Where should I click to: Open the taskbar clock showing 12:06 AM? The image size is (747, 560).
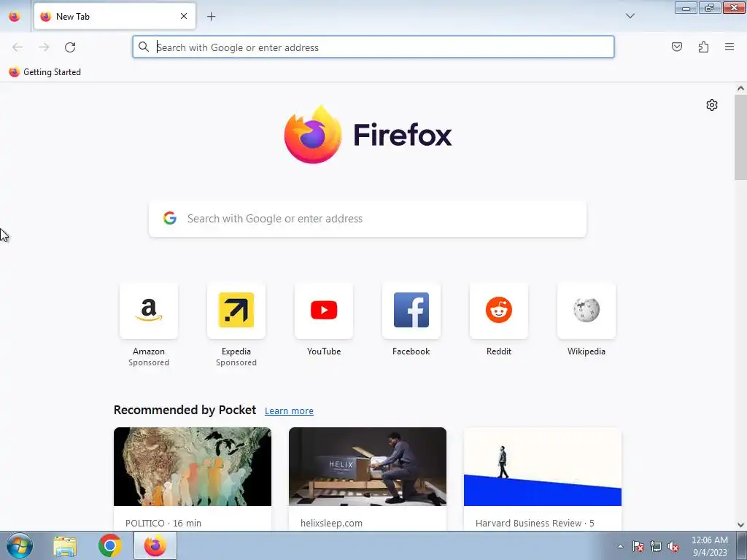[x=709, y=545]
